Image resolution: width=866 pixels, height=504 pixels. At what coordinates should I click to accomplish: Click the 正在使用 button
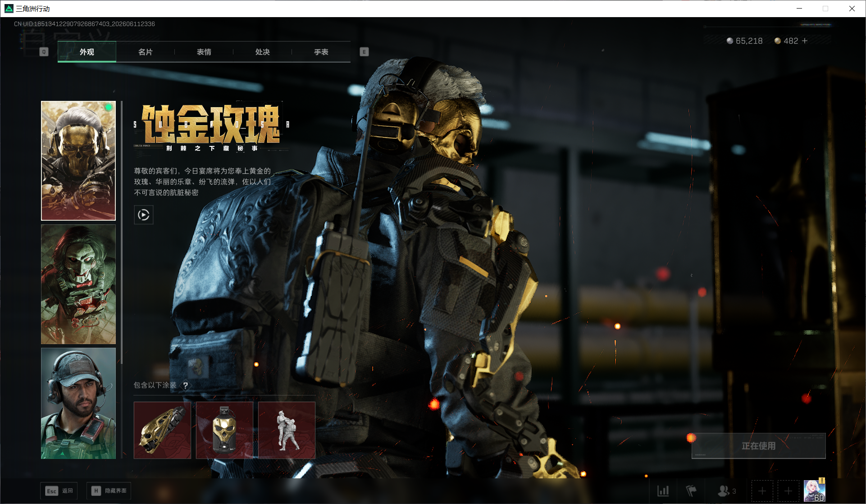[759, 446]
